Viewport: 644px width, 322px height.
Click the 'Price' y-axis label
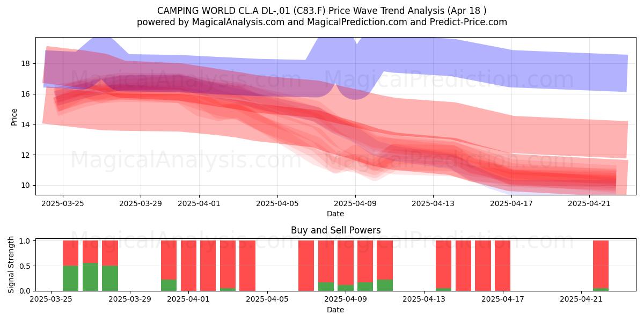coord(14,116)
